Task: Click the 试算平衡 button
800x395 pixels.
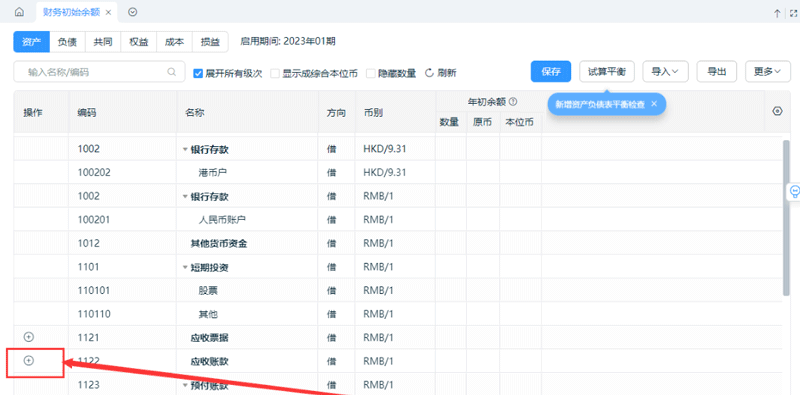Action: point(607,71)
